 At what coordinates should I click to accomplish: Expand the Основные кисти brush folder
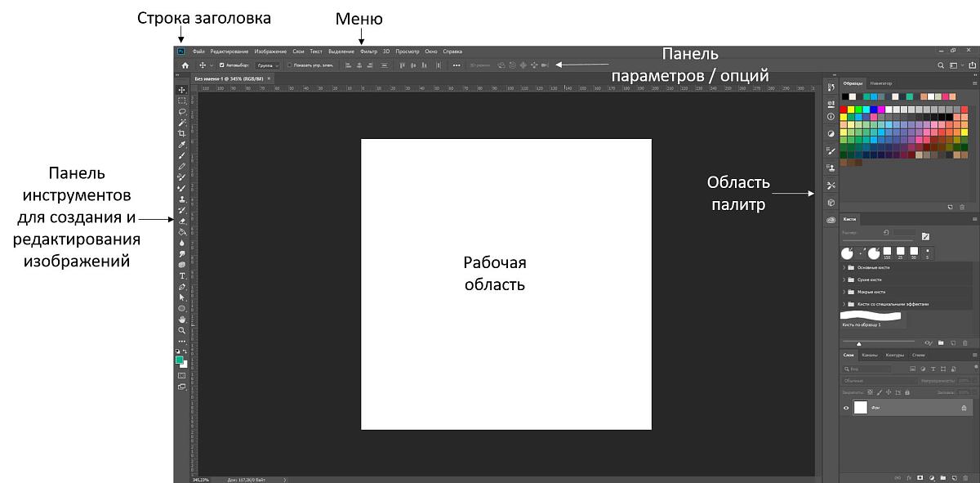click(x=844, y=267)
